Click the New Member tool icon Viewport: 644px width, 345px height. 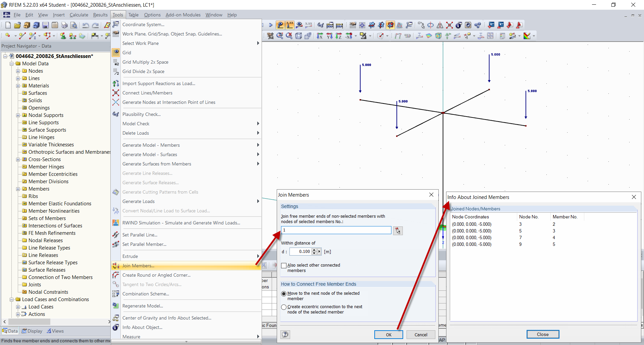coord(32,36)
